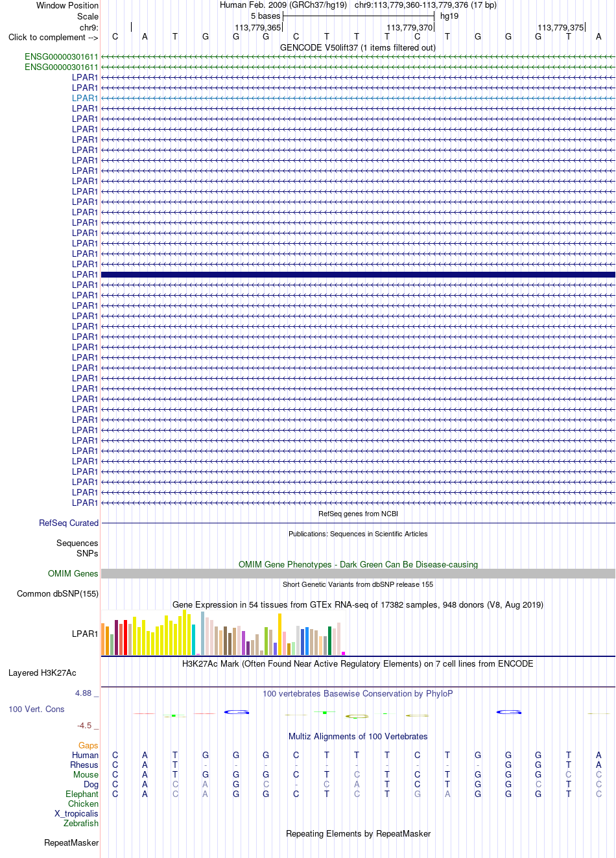
Task: Open the 'Multiz Alignments of 100 Vertebrates' title
Action: pos(358,737)
